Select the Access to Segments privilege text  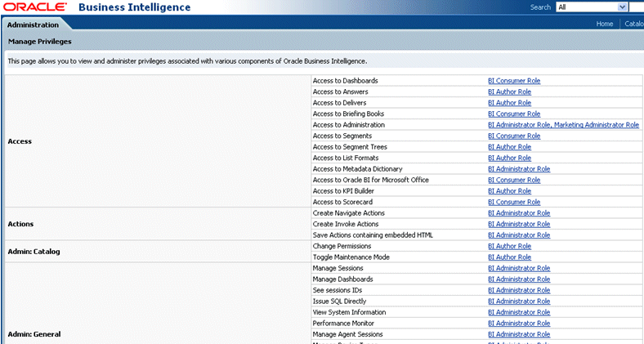click(342, 136)
